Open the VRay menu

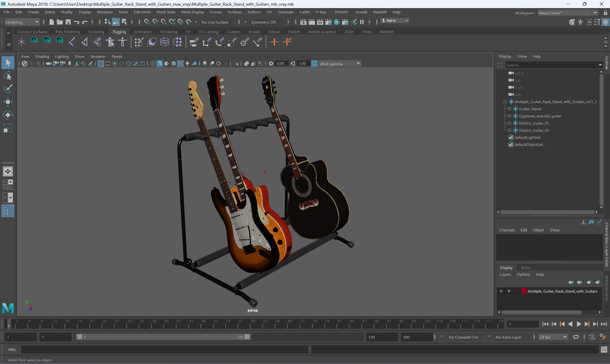[321, 12]
